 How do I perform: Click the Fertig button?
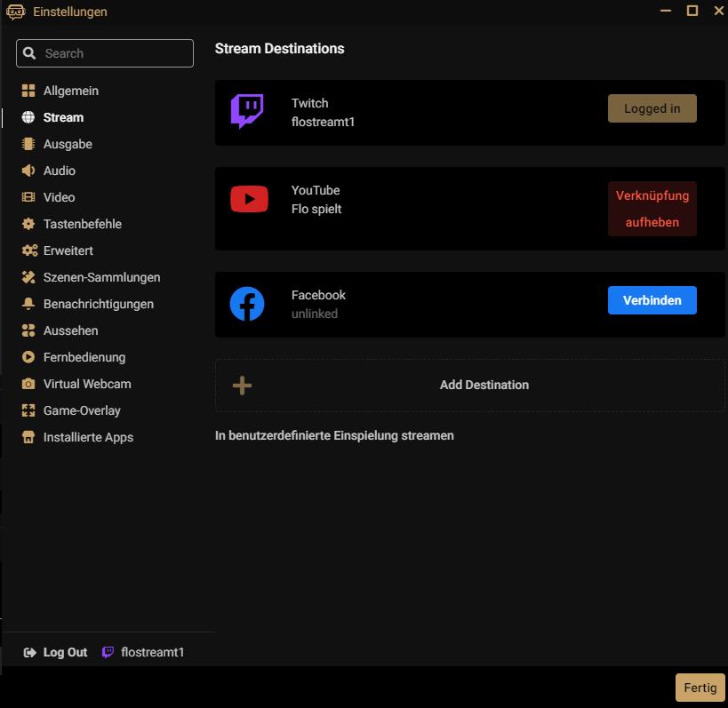click(x=700, y=688)
